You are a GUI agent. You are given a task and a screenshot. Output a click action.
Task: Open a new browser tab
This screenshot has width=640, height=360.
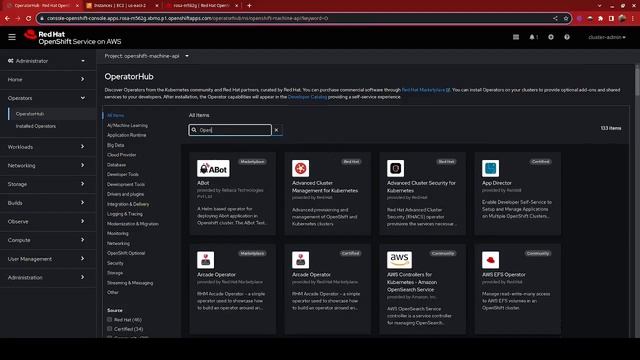click(x=249, y=6)
